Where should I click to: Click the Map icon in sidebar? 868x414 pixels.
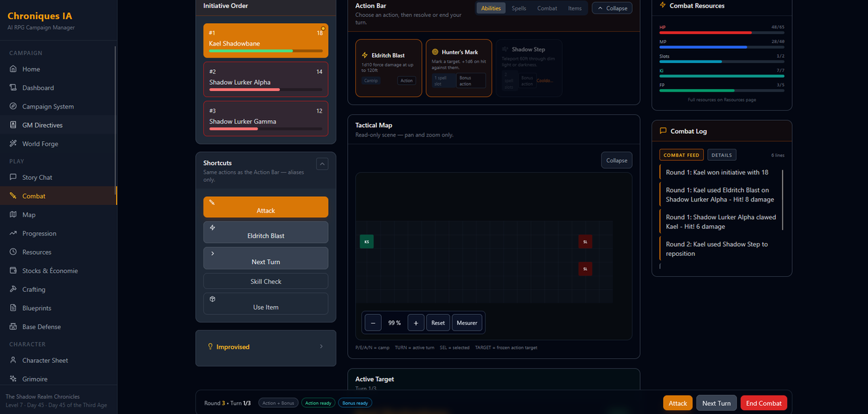(14, 214)
